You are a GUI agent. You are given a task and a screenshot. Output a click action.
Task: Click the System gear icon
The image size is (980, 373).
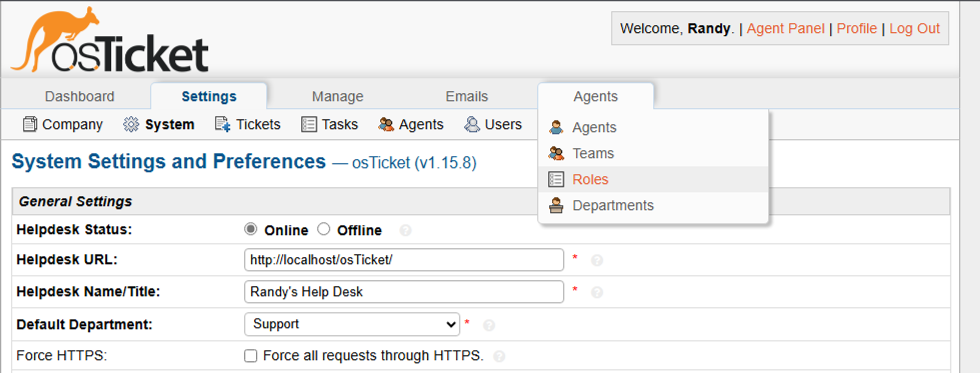(131, 124)
